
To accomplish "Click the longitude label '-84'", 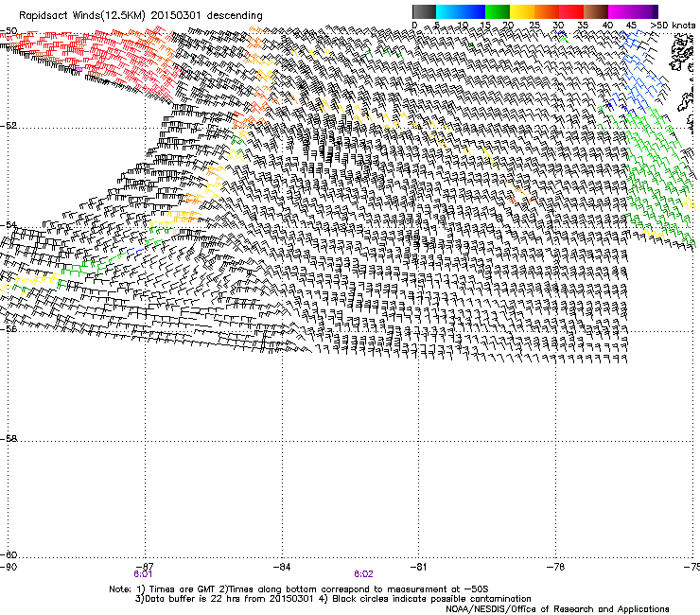I will point(282,567).
